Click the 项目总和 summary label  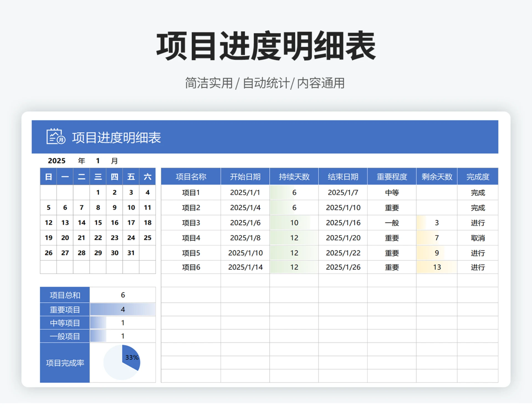65,295
